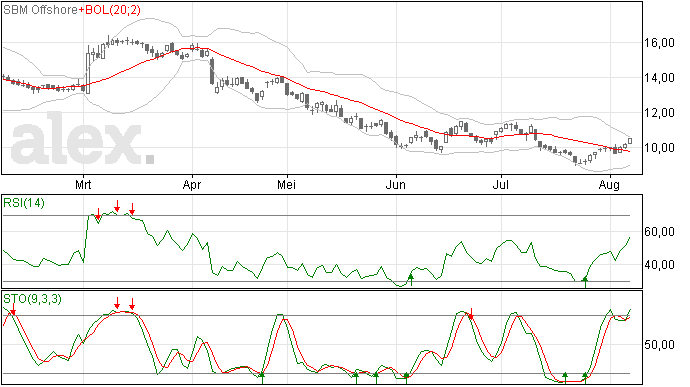The width and height of the screenshot is (690, 387).
Task: Click the 14,00 price axis label
Action: coord(659,78)
